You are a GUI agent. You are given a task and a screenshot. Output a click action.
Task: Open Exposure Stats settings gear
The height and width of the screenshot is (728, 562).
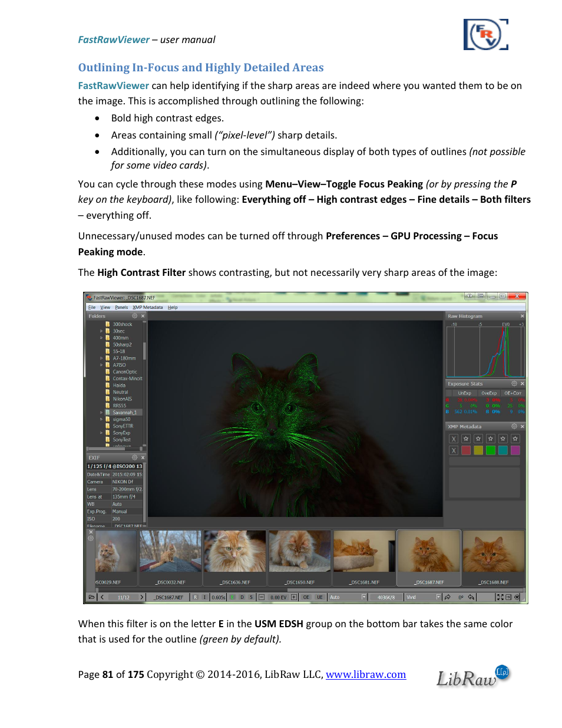tap(514, 384)
